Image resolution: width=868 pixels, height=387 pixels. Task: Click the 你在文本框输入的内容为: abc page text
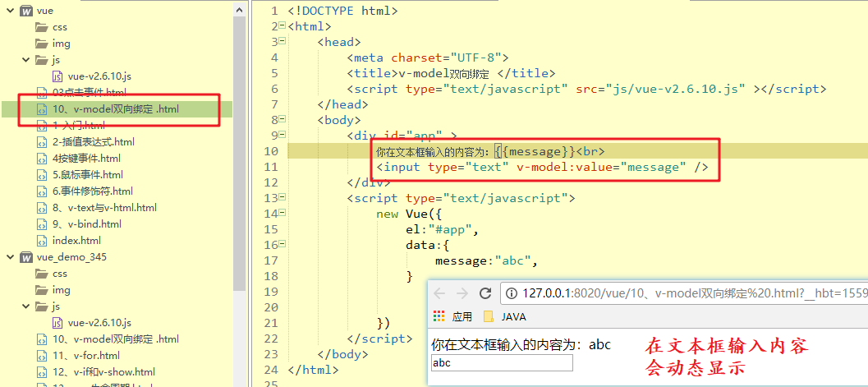coord(521,345)
